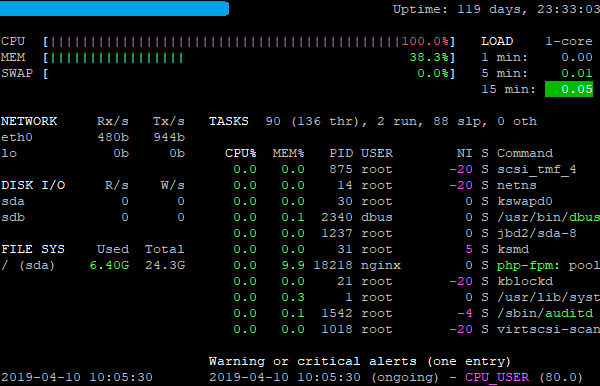
Task: Select the Uptime 119 days text
Action: [x=496, y=9]
